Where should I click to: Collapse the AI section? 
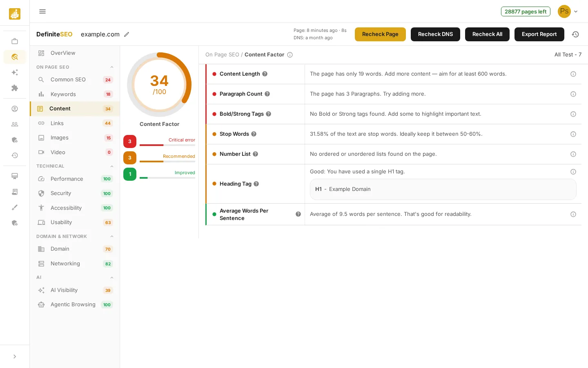pyautogui.click(x=112, y=278)
